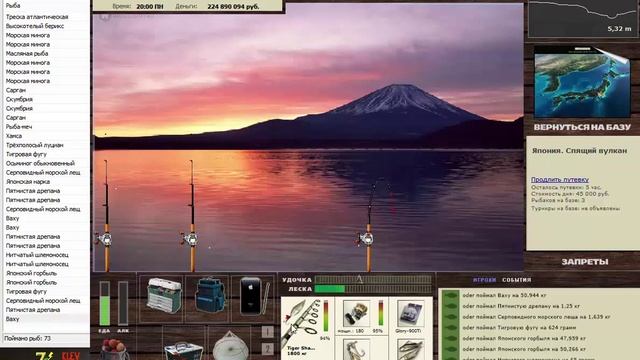Select 'Высокотелый берикс' in fish list
Viewport: 640px width, 360px height.
pos(35,26)
